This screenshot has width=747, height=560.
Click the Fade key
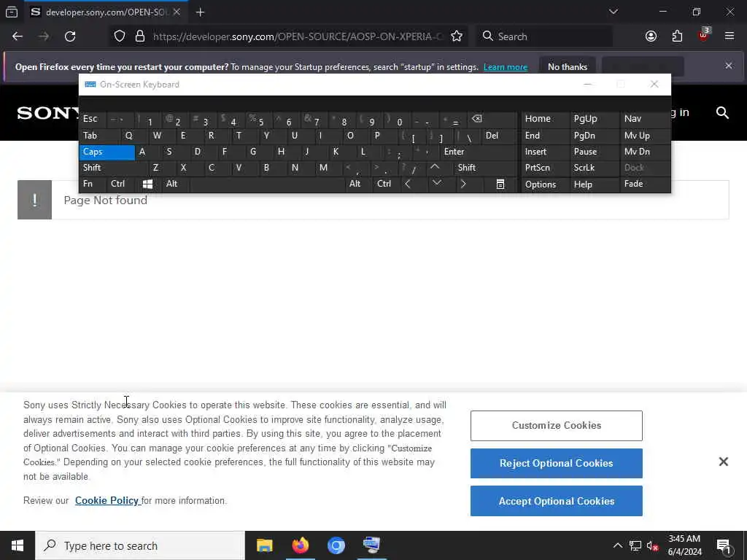pos(645,184)
